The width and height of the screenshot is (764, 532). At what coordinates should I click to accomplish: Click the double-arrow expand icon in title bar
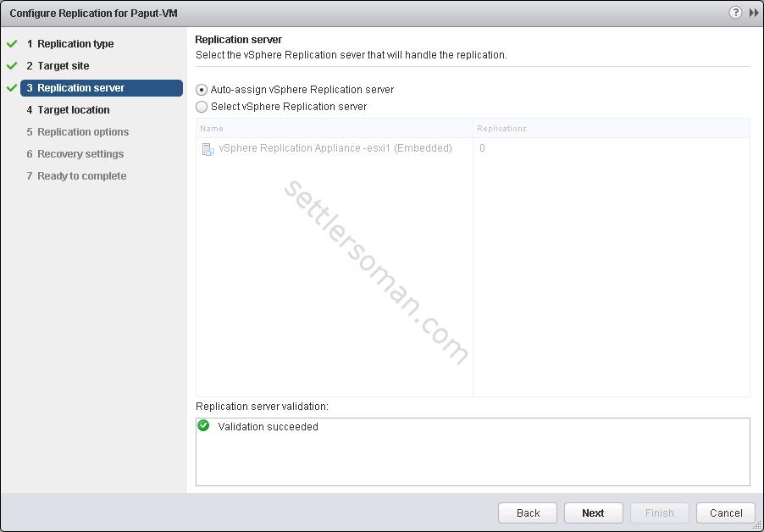pos(753,13)
